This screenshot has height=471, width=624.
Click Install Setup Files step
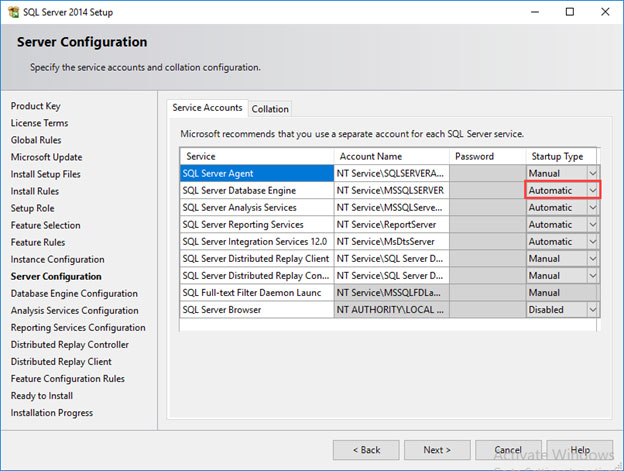pos(45,174)
